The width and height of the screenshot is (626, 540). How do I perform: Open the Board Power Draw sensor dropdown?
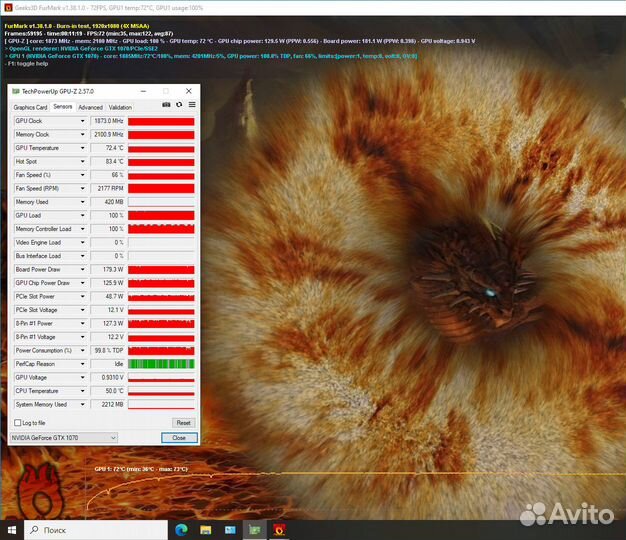(83, 269)
